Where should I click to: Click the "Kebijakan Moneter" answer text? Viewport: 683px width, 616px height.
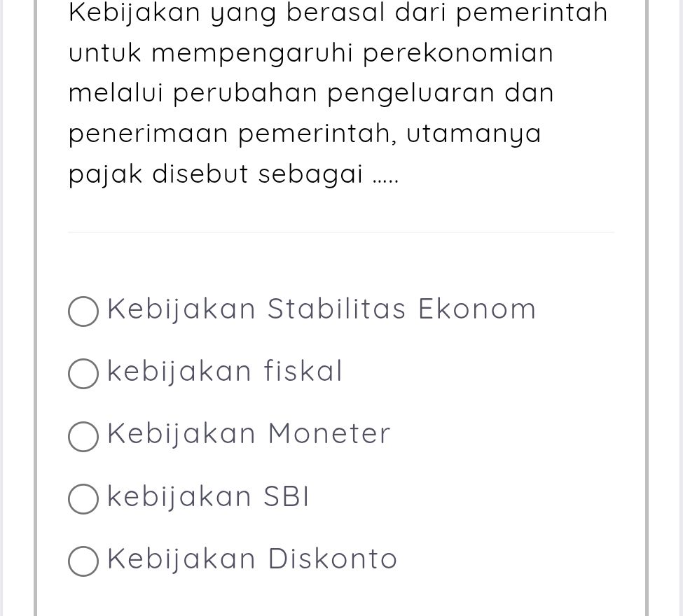(x=249, y=433)
